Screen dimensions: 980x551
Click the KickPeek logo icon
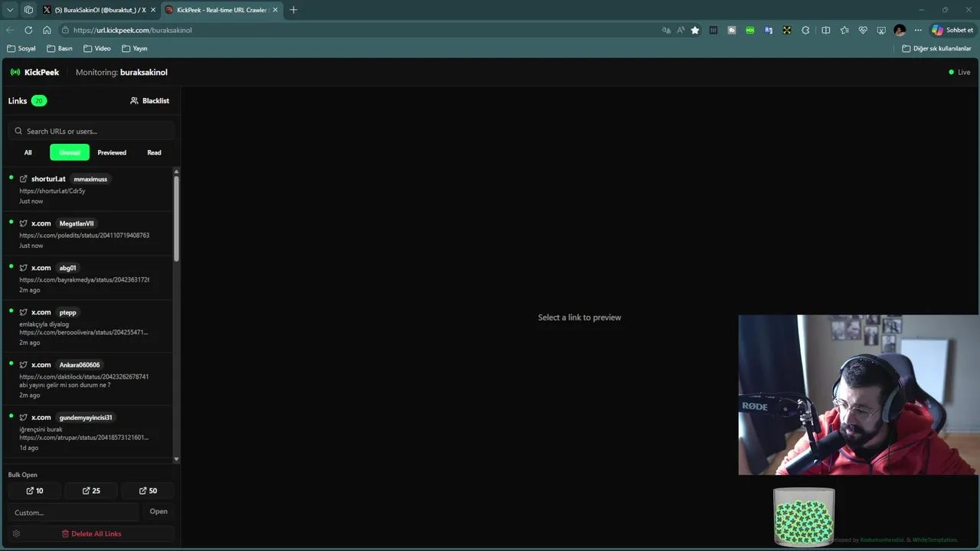(x=15, y=72)
